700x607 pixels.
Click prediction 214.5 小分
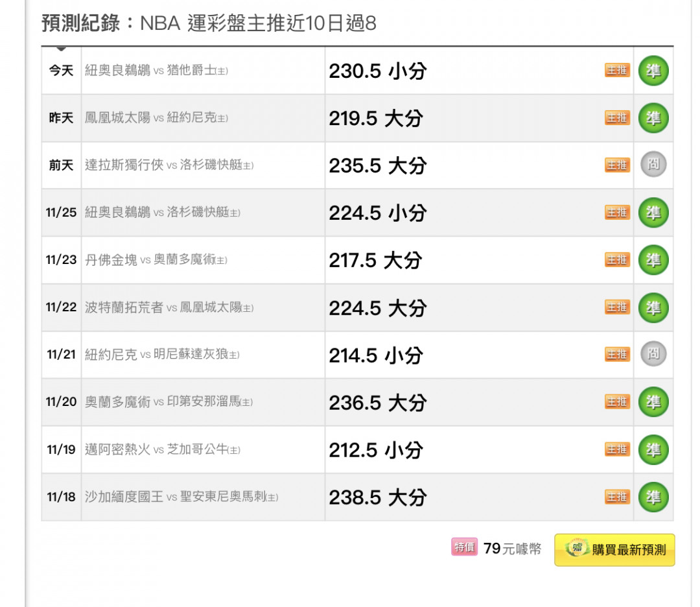[375, 355]
